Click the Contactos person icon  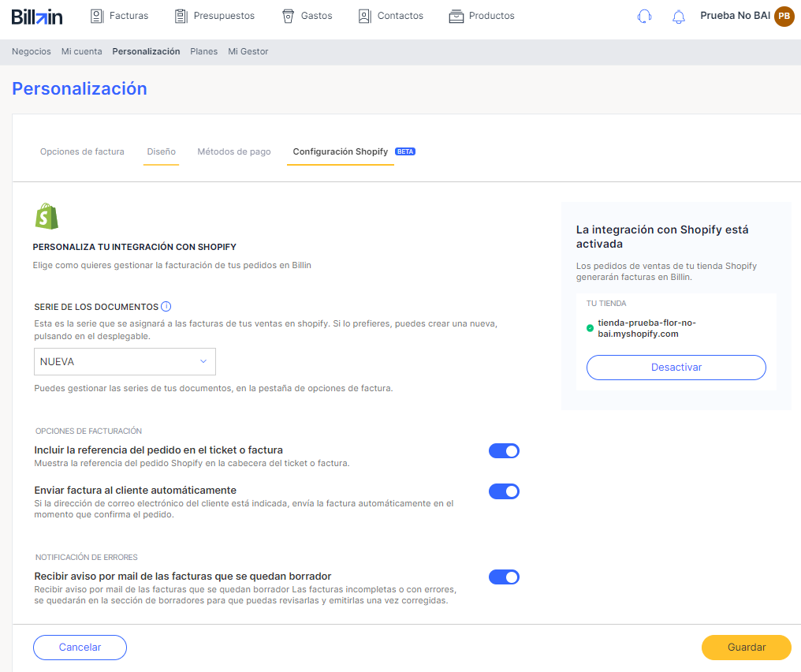[x=365, y=17]
